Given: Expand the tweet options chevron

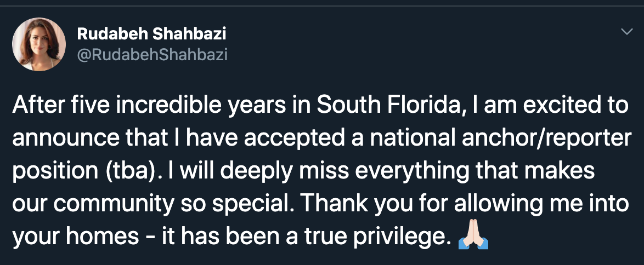Looking at the screenshot, I should pos(626,32).
